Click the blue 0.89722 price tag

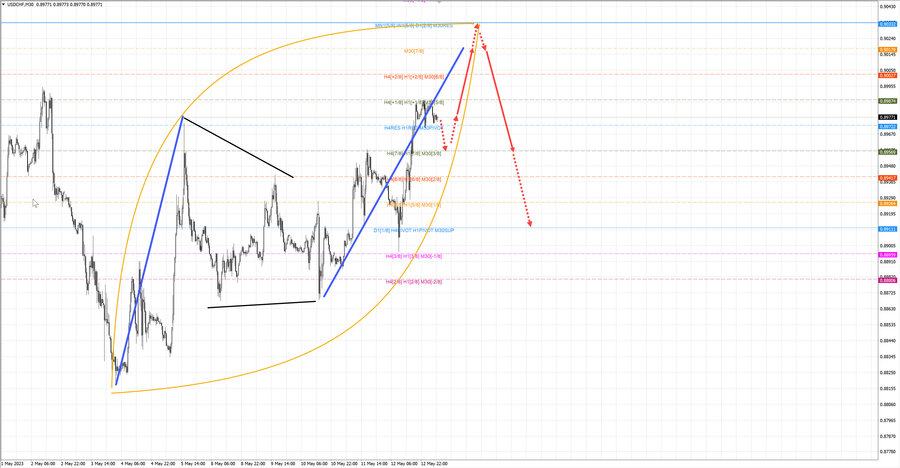[887, 126]
